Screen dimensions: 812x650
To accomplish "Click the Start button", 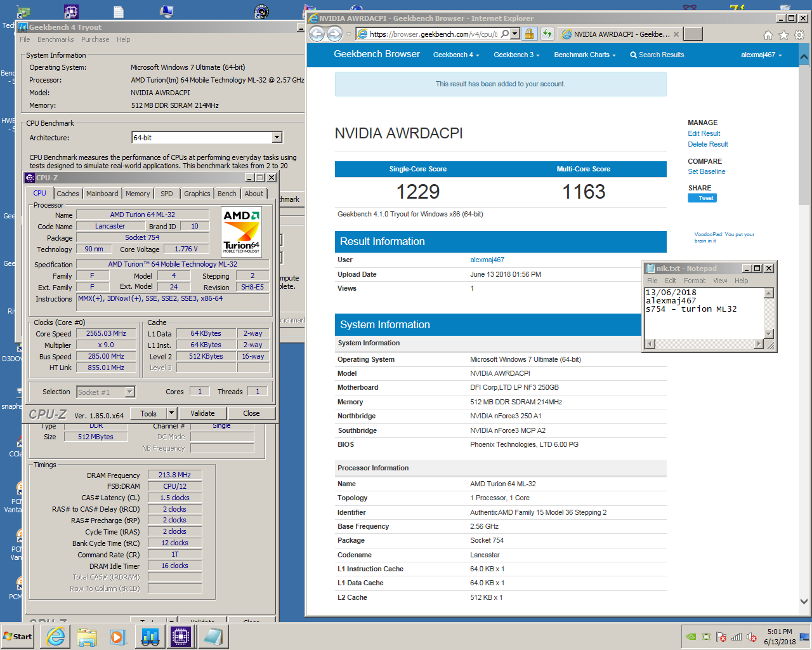I will coord(18,637).
